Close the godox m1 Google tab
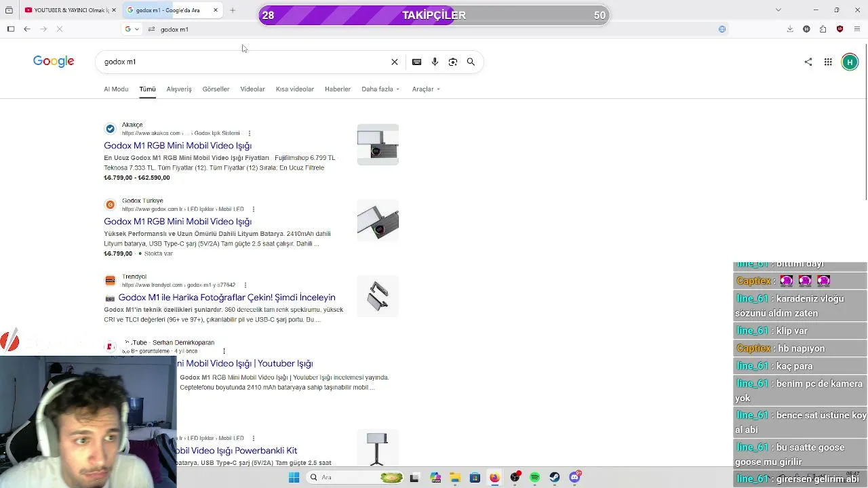Image resolution: width=868 pixels, height=488 pixels. tap(216, 10)
